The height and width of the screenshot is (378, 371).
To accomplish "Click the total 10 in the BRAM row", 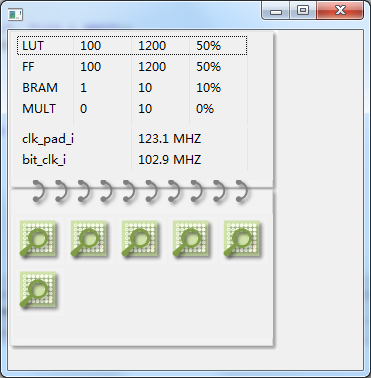I will [145, 88].
